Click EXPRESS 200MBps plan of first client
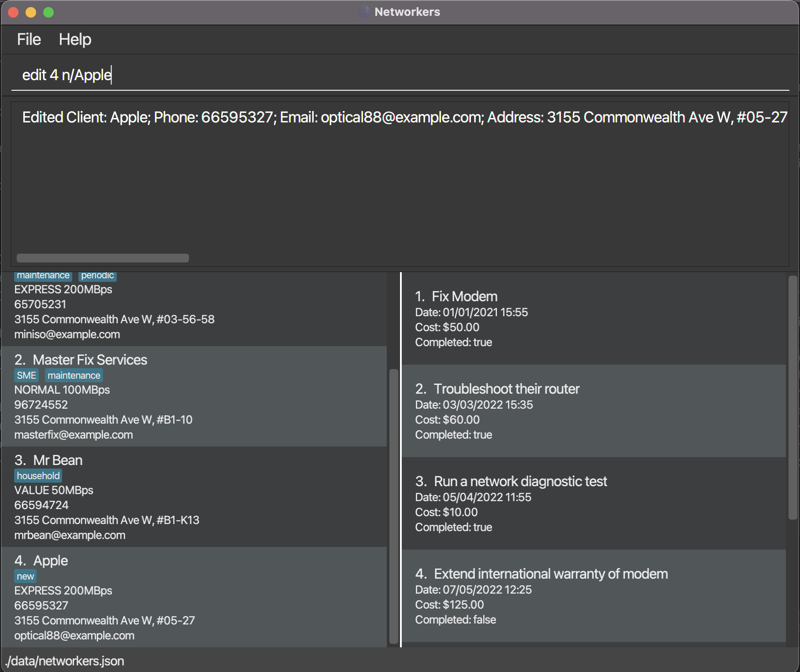Screen dimensions: 800x672 click(63, 289)
